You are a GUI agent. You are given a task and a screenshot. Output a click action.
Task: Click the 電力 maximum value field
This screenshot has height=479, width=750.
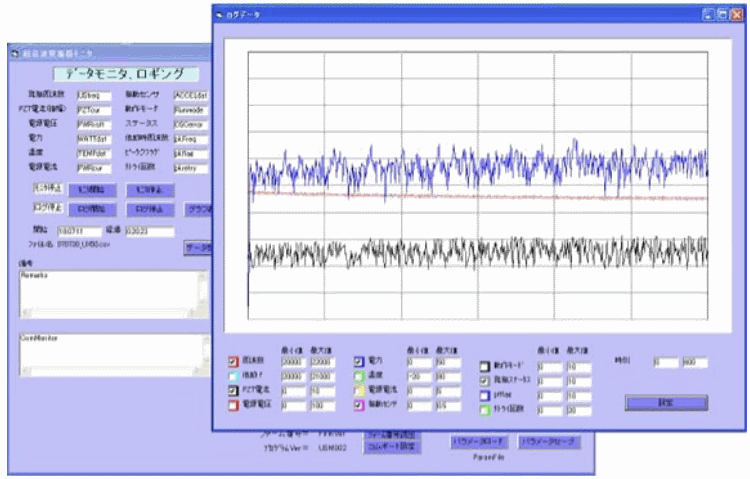pos(448,362)
